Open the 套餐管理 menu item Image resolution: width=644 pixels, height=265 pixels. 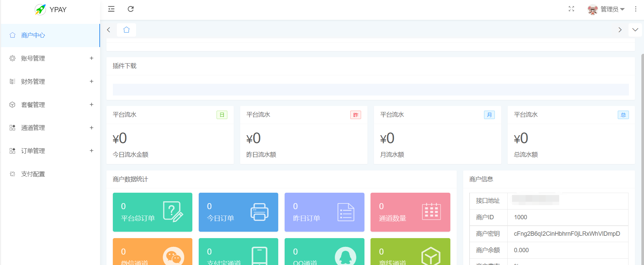pos(50,105)
